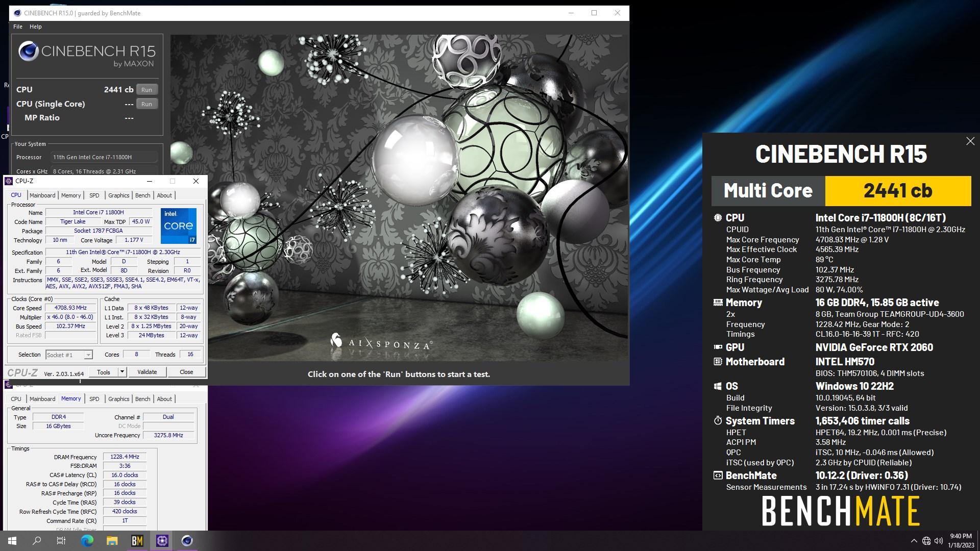Image resolution: width=980 pixels, height=551 pixels.
Task: Click DRAM Frequency 1228.4 MHz value
Action: [125, 457]
